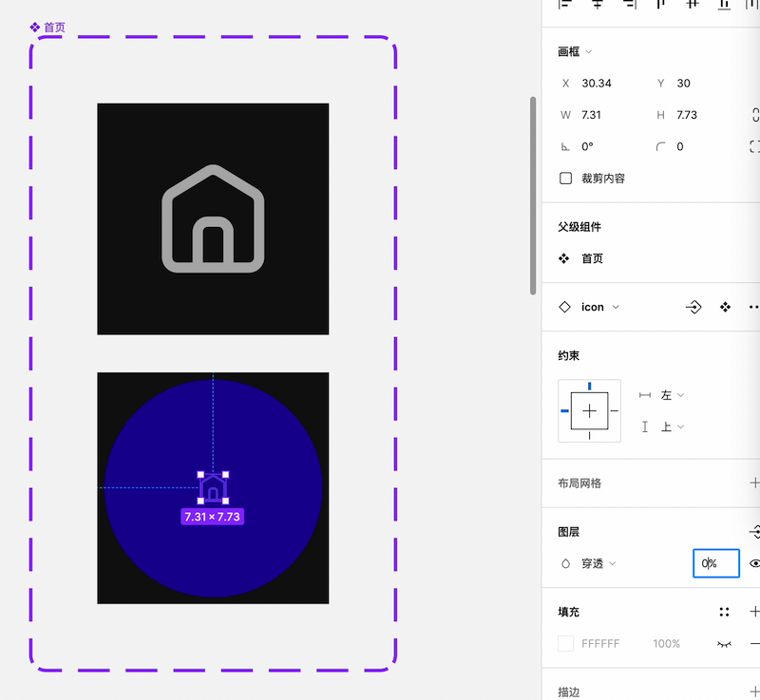Click the white FFFFFF fill color swatch

[565, 644]
